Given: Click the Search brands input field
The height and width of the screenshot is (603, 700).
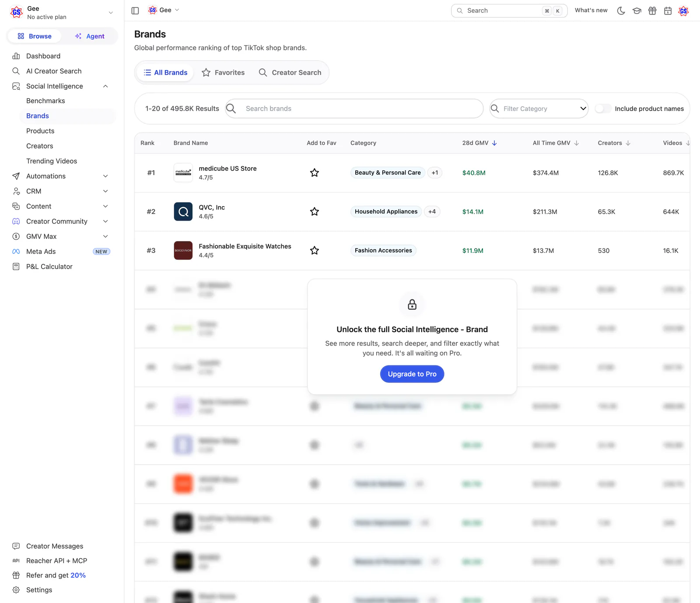Looking at the screenshot, I should pos(354,109).
